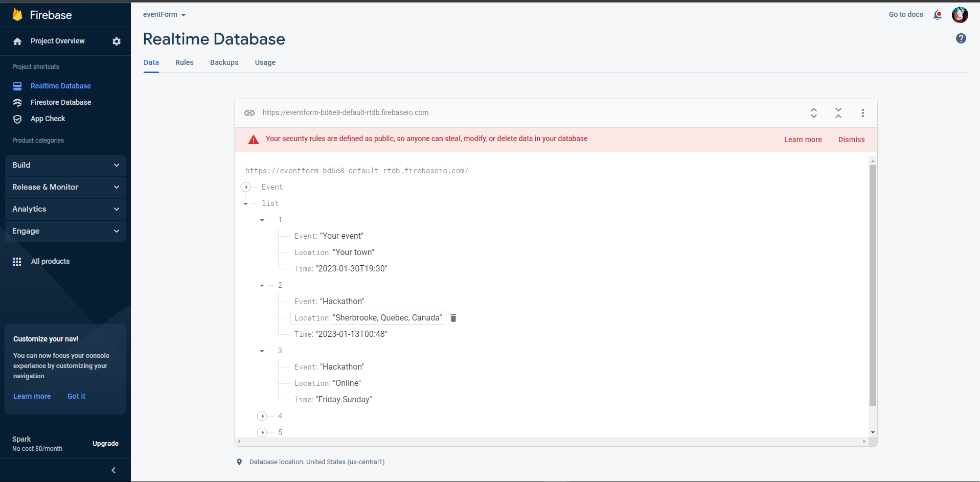Click the Spark No-cost plan label
The image size is (980, 482).
[37, 444]
